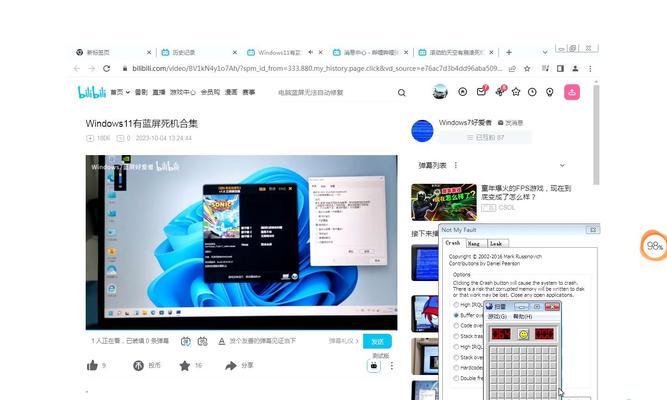
Task: Open new tab with plus button
Action: tap(509, 52)
